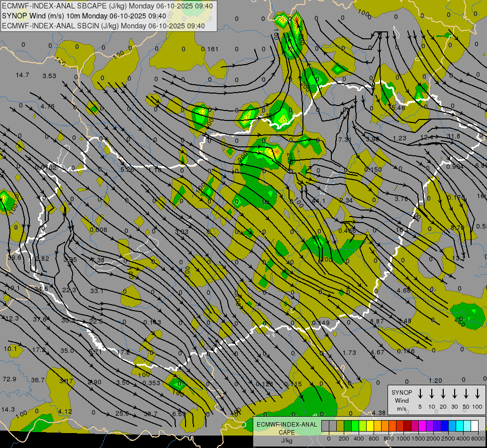Viewport: 487px width, 448px height.
Task: Choose the cyan swatch before 4000
Action: pos(459,426)
